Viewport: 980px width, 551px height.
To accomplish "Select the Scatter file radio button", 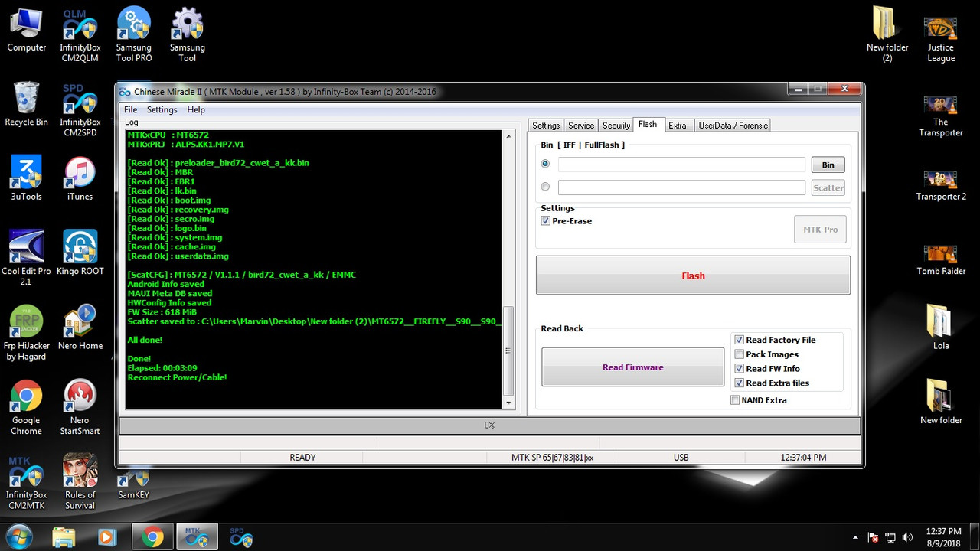I will 545,187.
